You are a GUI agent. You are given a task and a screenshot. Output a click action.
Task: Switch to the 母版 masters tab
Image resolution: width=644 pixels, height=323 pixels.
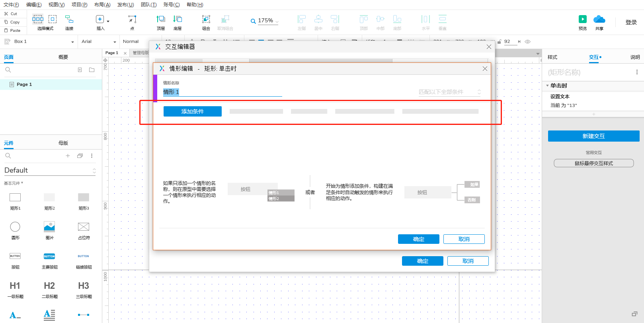[x=63, y=143]
